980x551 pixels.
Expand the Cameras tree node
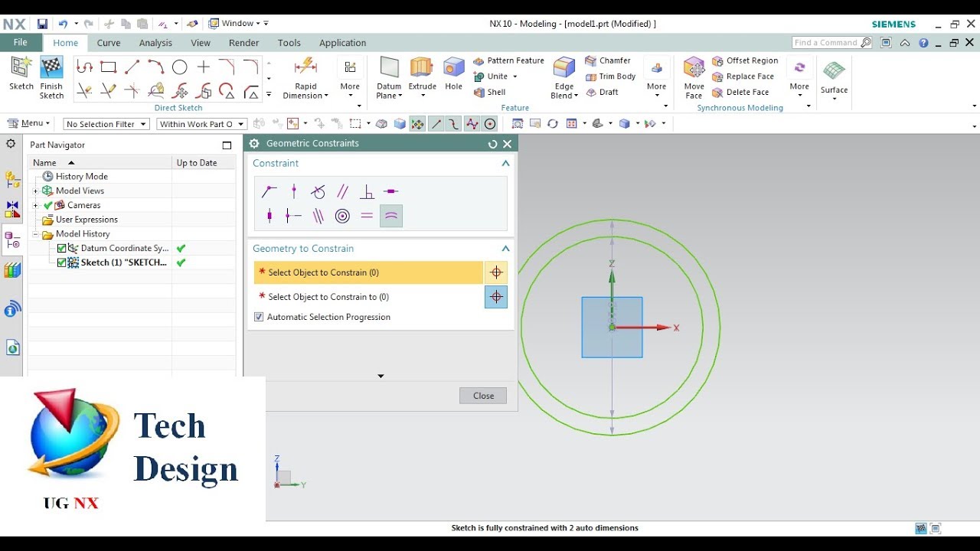click(x=35, y=205)
